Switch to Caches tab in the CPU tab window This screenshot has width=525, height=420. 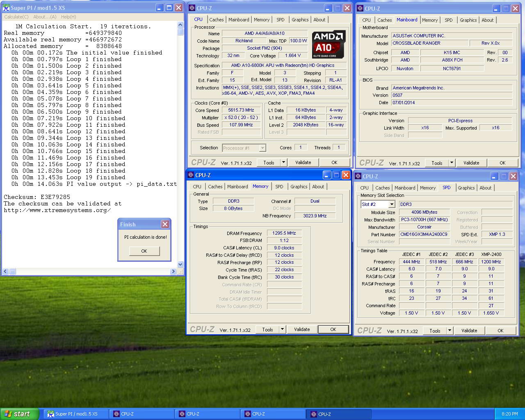217,20
